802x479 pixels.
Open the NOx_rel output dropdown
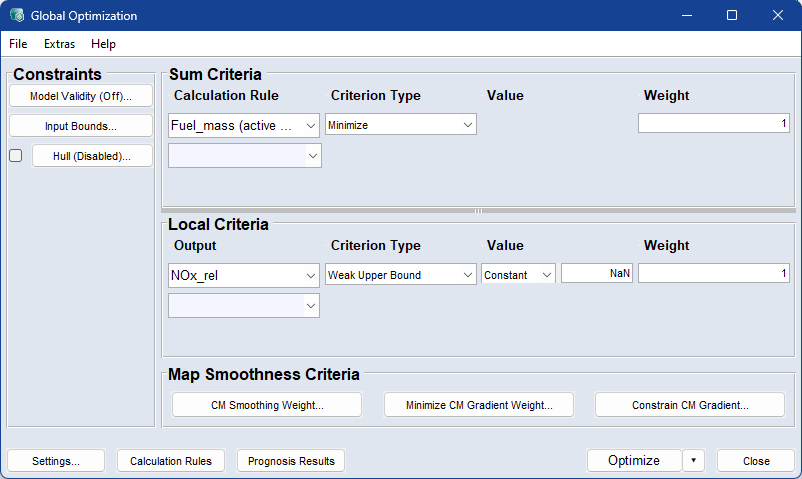(x=244, y=275)
